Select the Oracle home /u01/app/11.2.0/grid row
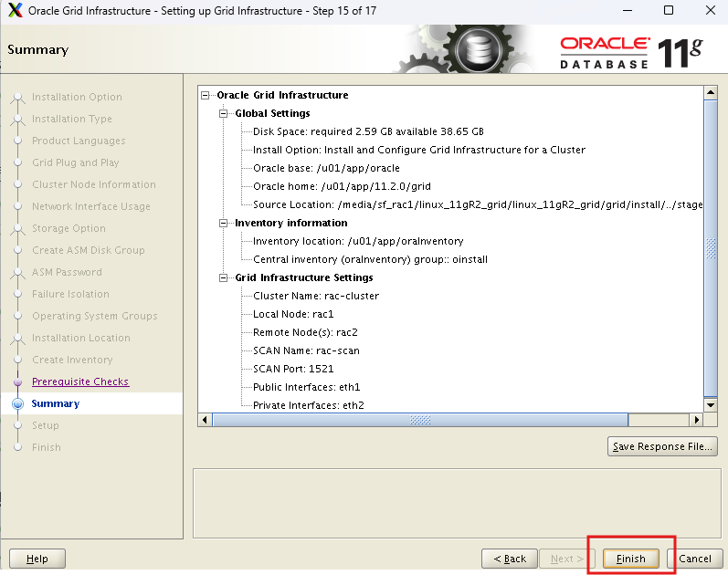728x575 pixels. pyautogui.click(x=342, y=186)
